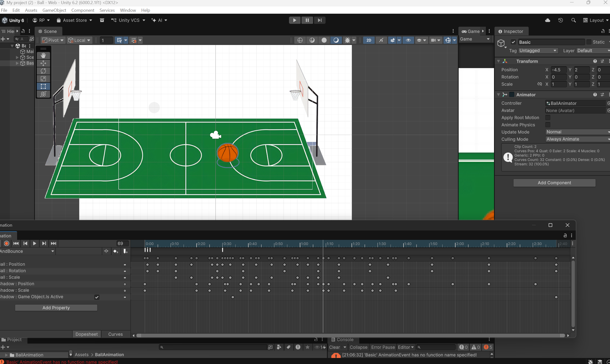Open the Local orientation dropdown

pyautogui.click(x=79, y=40)
